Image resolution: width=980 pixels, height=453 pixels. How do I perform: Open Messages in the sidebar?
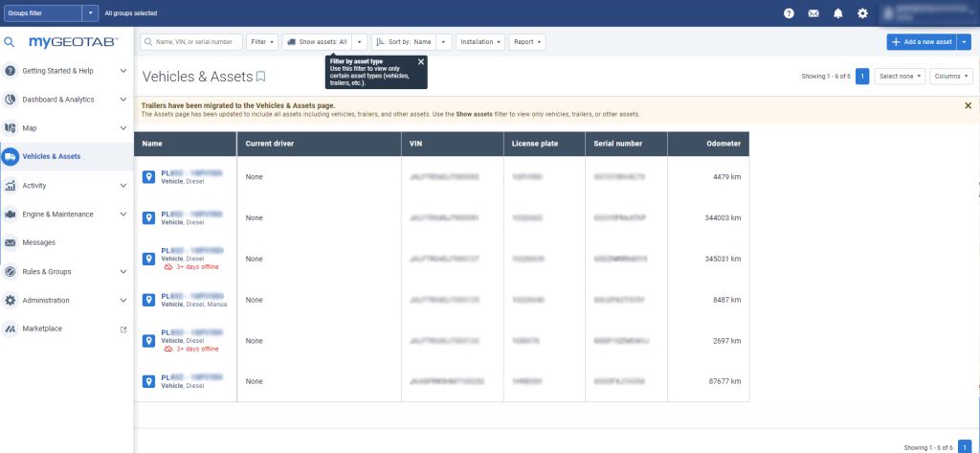[38, 242]
